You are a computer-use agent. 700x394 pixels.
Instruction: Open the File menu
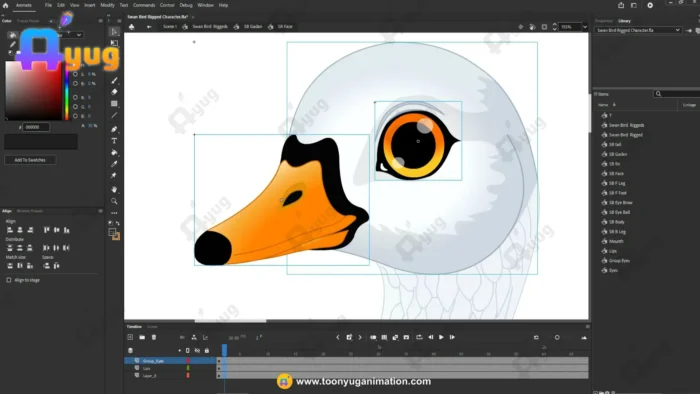[x=48, y=5]
